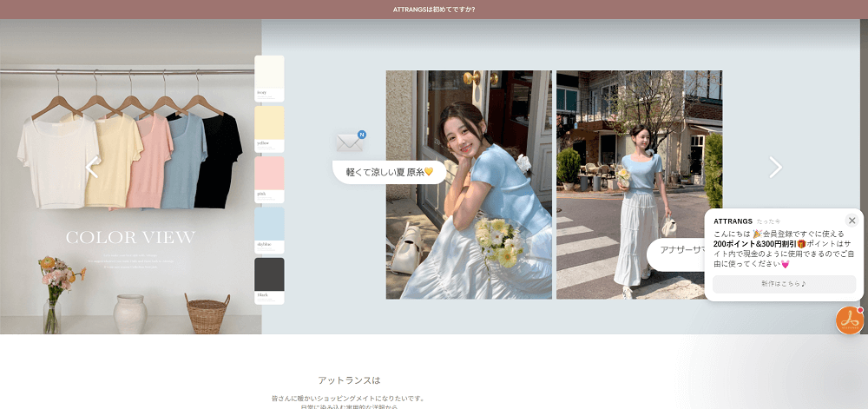868x409 pixels.
Task: Click the COLOR VIEW title text
Action: [x=131, y=237]
